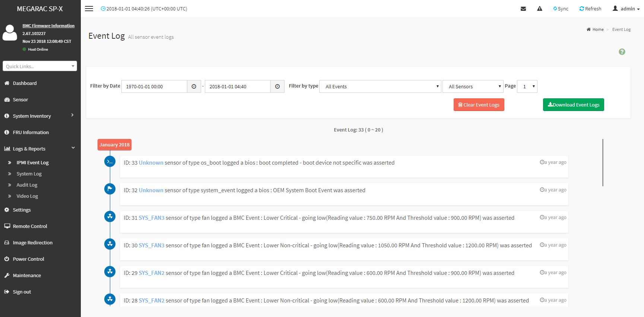The image size is (644, 317).
Task: Click the date and time display in header
Action: [144, 9]
